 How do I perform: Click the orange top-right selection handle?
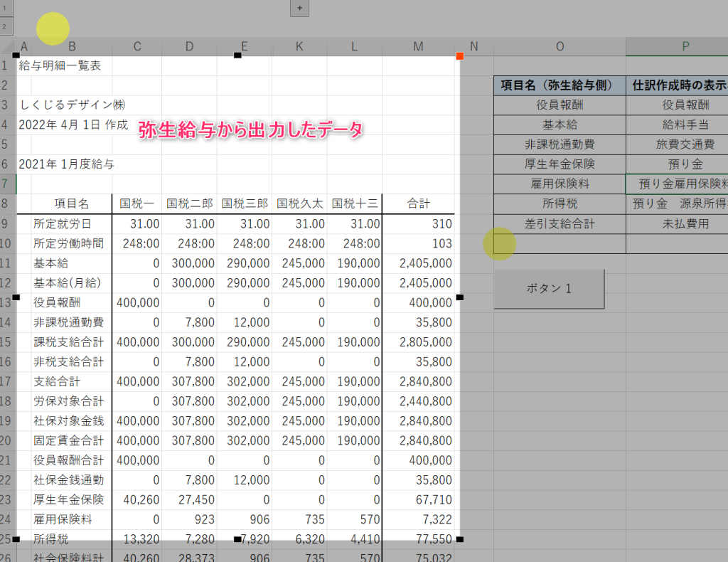click(x=459, y=55)
